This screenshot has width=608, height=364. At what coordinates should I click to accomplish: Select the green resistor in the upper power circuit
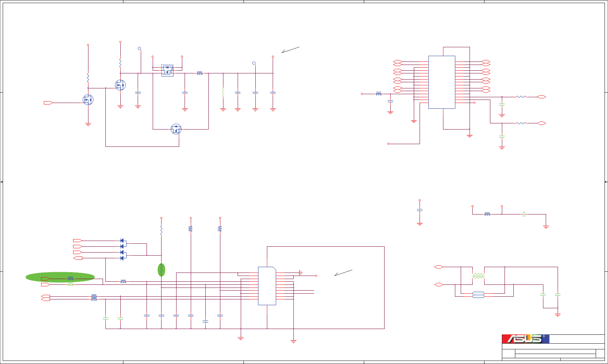(x=223, y=92)
